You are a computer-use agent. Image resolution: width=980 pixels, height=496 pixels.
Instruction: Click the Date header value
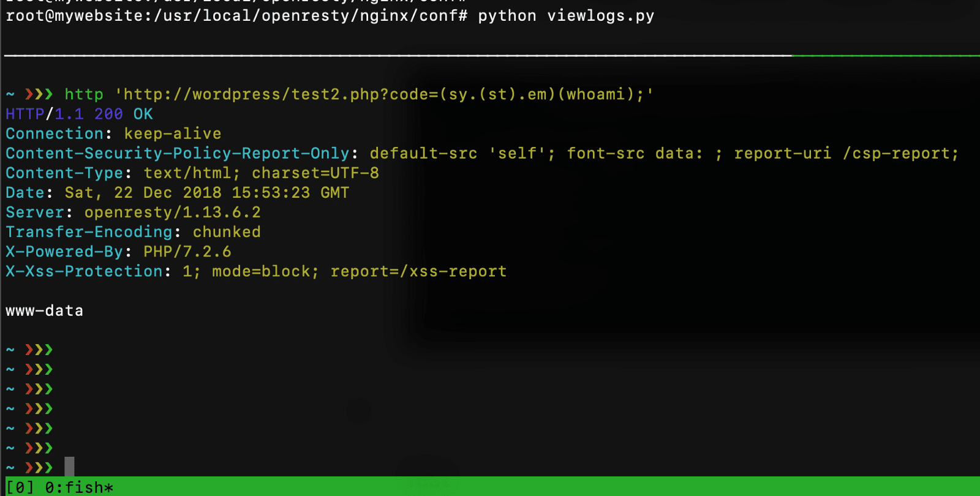[206, 193]
